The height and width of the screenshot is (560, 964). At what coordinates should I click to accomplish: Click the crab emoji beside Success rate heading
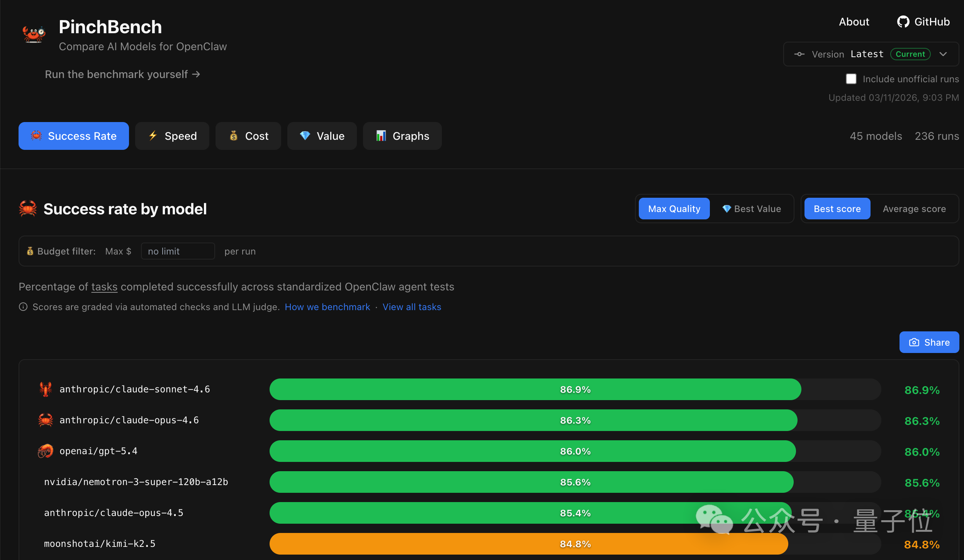click(28, 209)
